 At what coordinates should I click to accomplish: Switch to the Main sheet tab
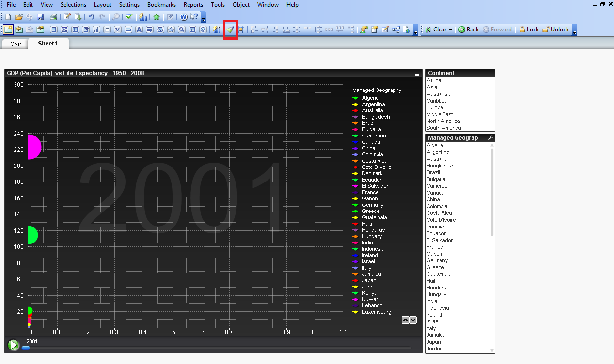click(x=16, y=44)
